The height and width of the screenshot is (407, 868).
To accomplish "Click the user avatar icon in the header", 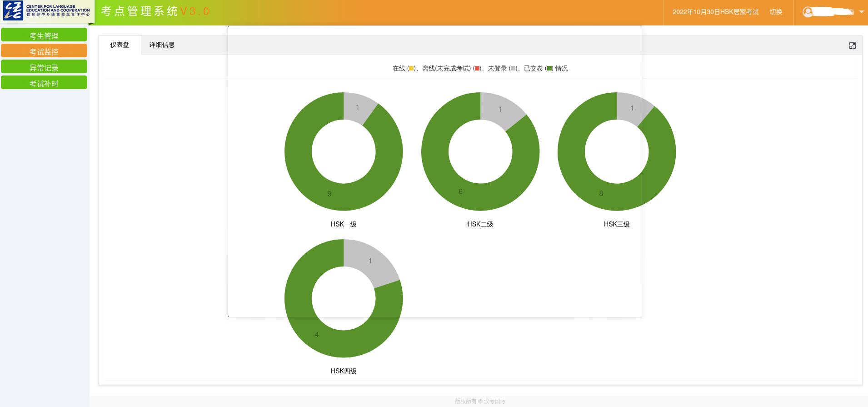I will tap(808, 12).
